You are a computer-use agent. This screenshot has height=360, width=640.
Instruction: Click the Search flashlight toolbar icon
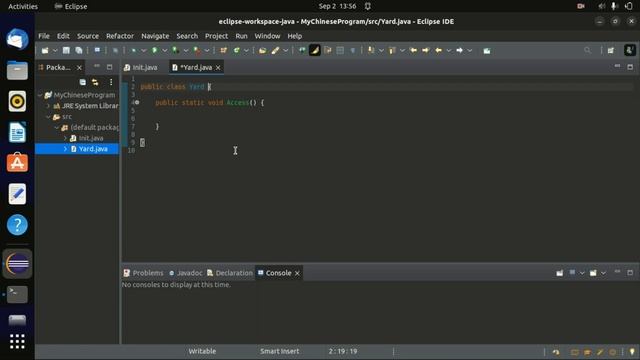coord(276,51)
